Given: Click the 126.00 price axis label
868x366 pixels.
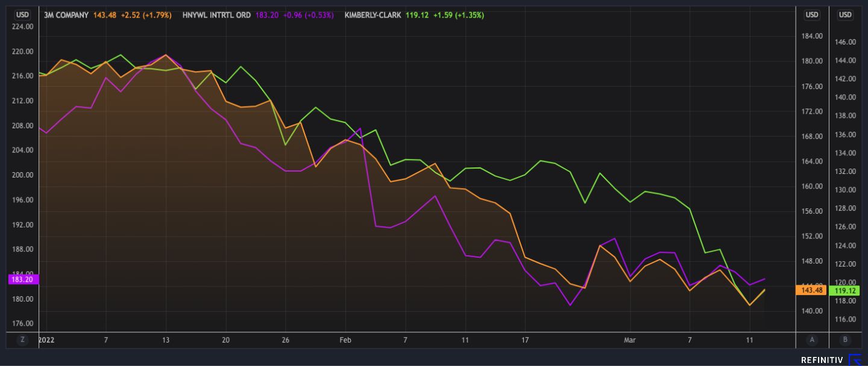Looking at the screenshot, I should pyautogui.click(x=846, y=227).
